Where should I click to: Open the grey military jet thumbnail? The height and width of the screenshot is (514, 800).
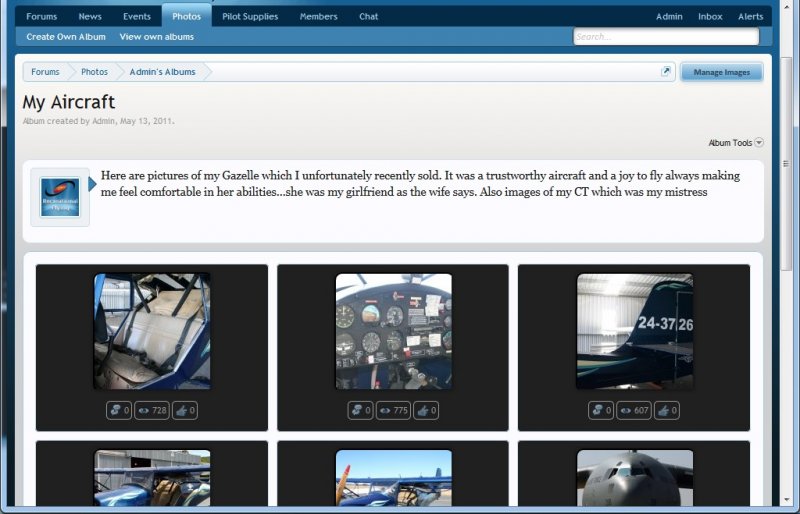635,478
